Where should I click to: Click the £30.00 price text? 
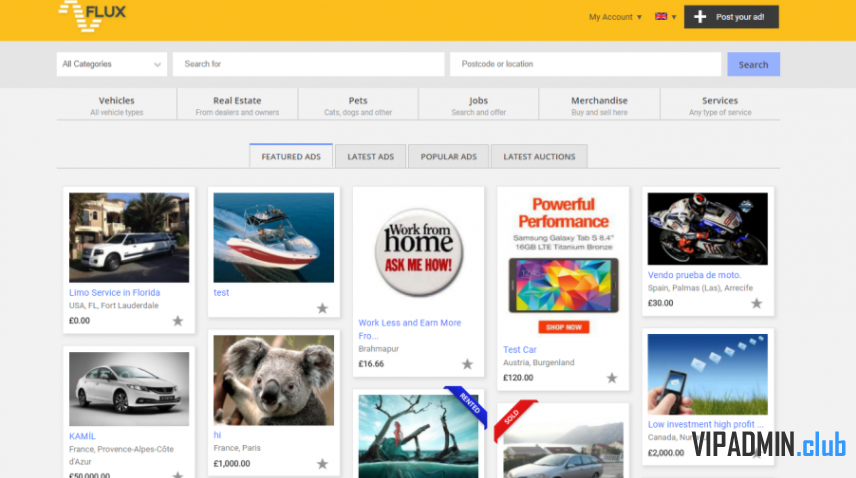[x=661, y=303]
